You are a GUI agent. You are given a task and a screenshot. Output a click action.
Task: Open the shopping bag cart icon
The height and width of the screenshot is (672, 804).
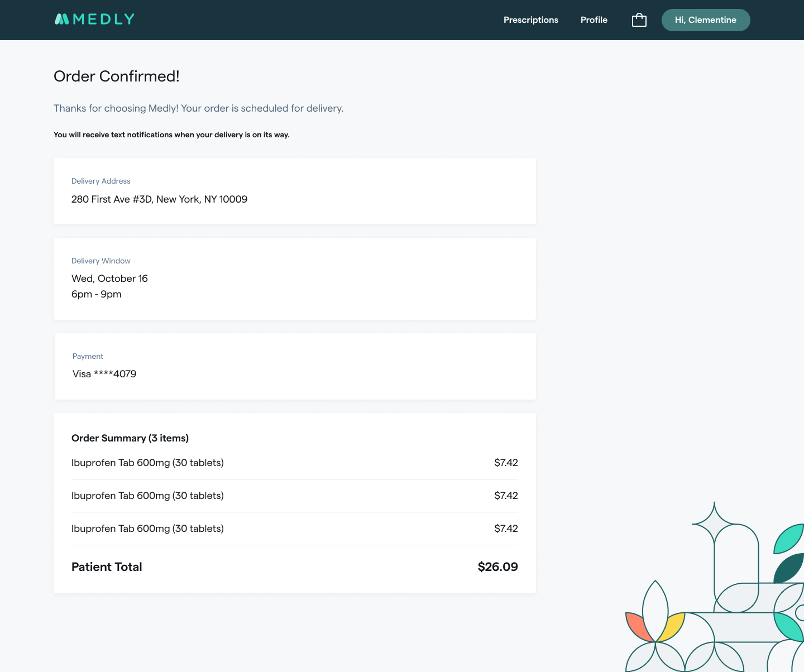(639, 20)
